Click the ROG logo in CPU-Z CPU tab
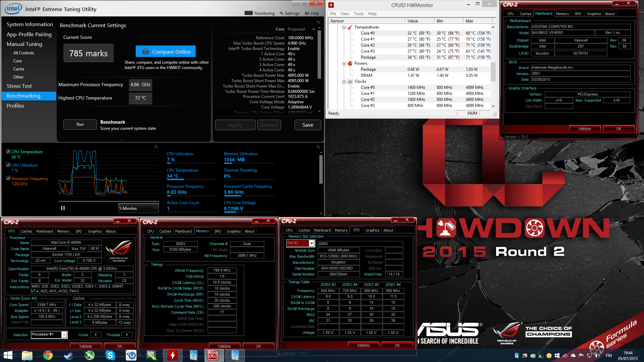Viewport: 644px width, 362px height. 118,251
